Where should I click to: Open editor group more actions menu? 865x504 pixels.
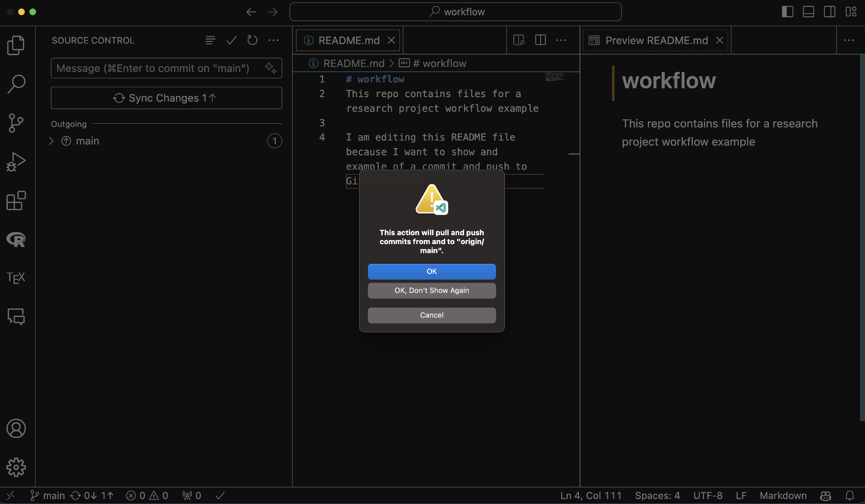point(561,40)
